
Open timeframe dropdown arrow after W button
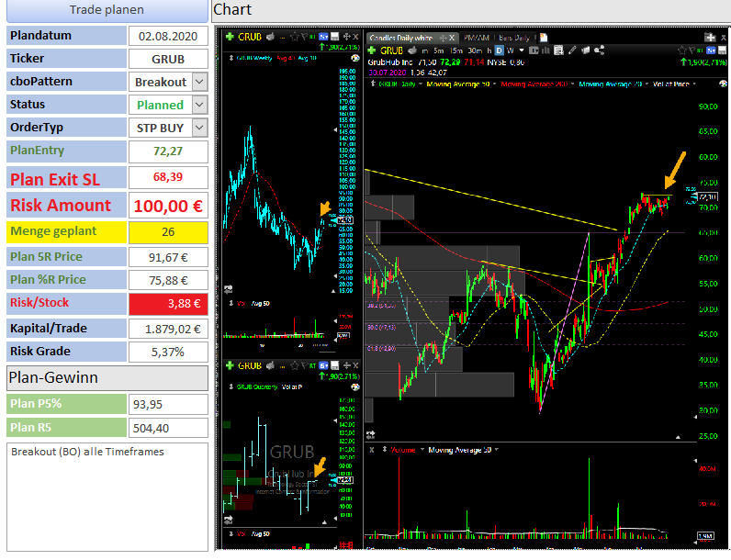pos(522,50)
